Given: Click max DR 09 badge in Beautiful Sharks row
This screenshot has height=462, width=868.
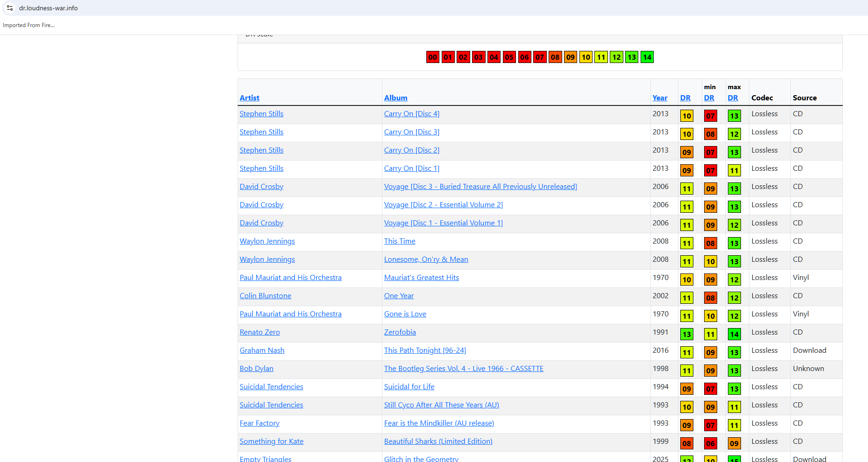Looking at the screenshot, I should click(x=734, y=443).
